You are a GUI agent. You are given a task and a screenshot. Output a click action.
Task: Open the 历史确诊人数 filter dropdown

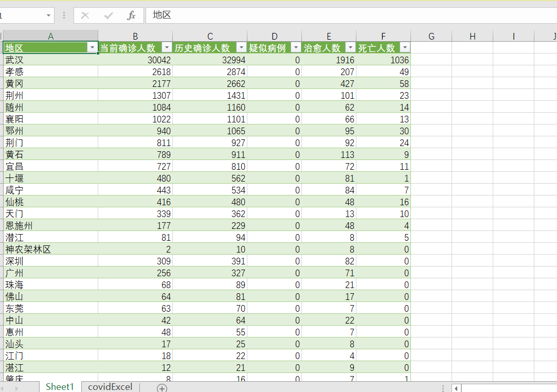242,48
